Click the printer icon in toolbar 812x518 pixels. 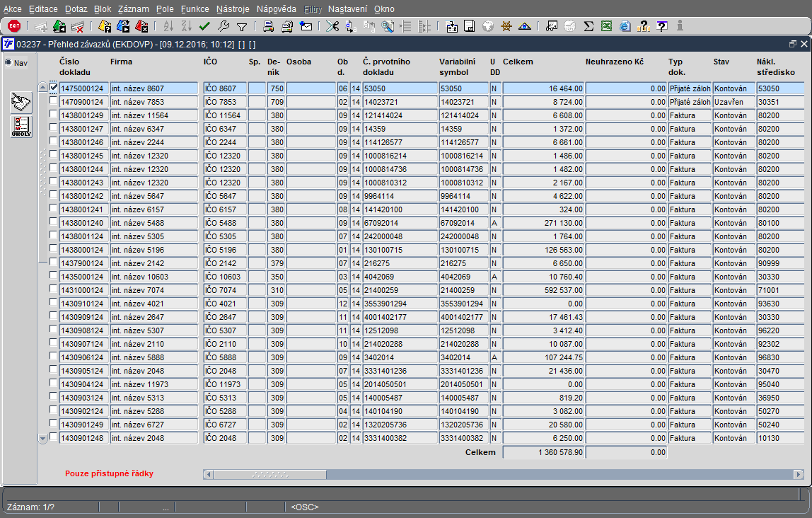click(269, 26)
